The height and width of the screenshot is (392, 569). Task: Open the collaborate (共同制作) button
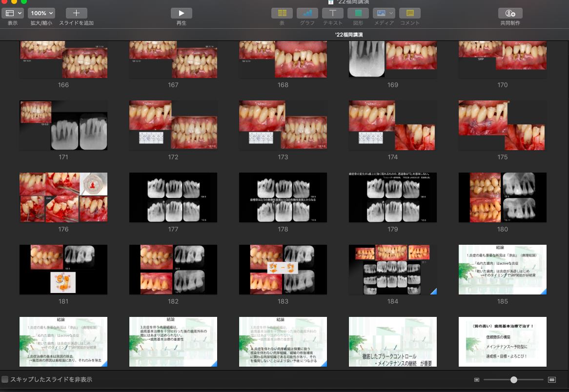click(x=510, y=14)
